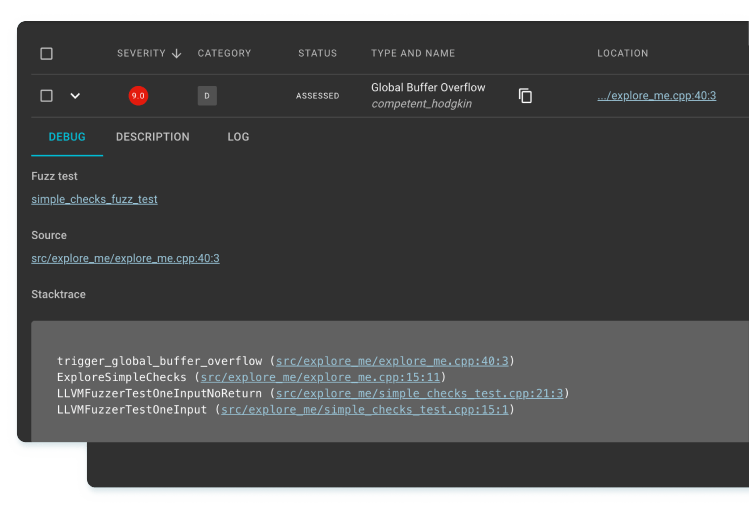Collapse the Global Buffer Overflow finding row

(75, 96)
